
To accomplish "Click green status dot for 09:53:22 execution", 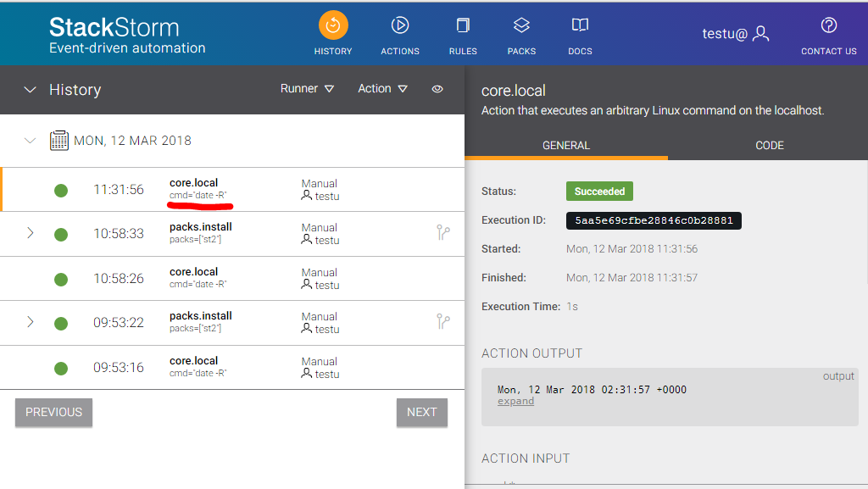I will click(x=61, y=324).
